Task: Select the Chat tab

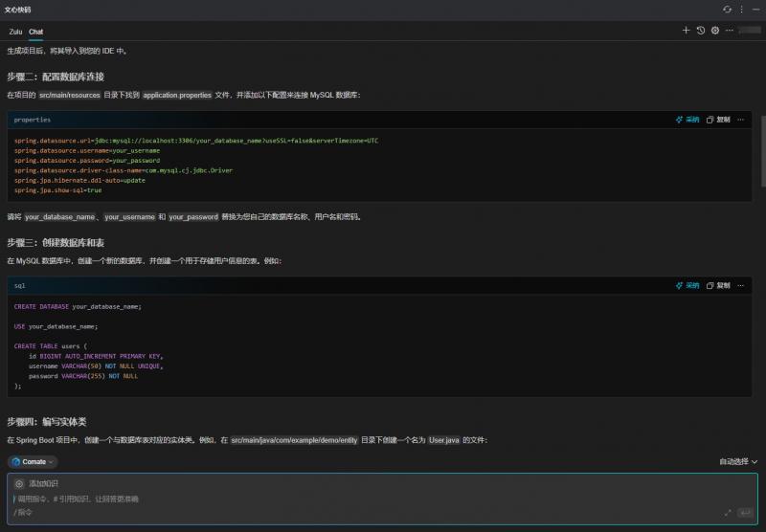Action: [36, 32]
